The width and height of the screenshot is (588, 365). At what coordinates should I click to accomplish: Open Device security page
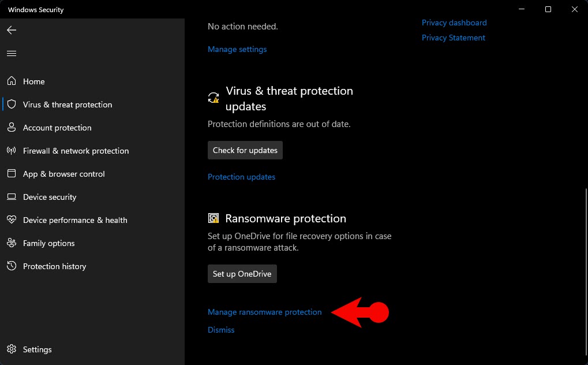pos(50,197)
